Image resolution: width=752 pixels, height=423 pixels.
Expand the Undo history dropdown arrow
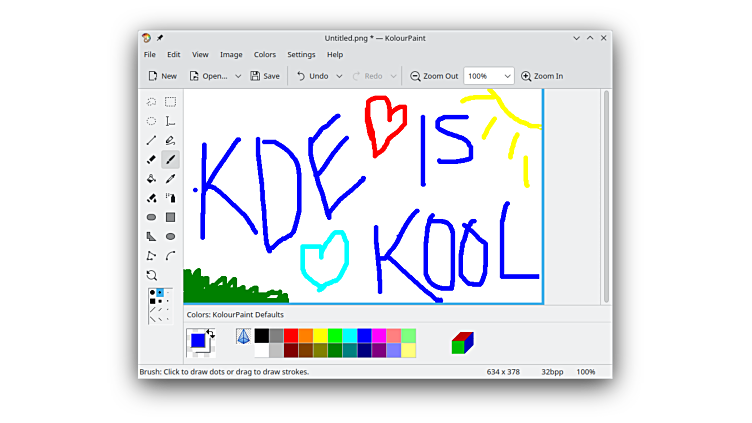tap(339, 76)
